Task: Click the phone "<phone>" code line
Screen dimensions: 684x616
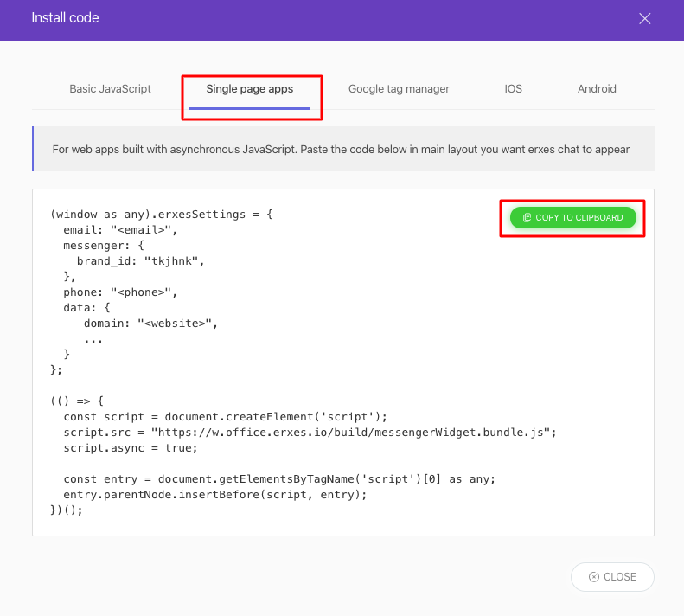Action: 120,292
